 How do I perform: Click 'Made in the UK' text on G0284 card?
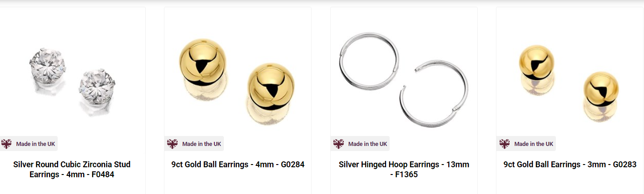202,144
